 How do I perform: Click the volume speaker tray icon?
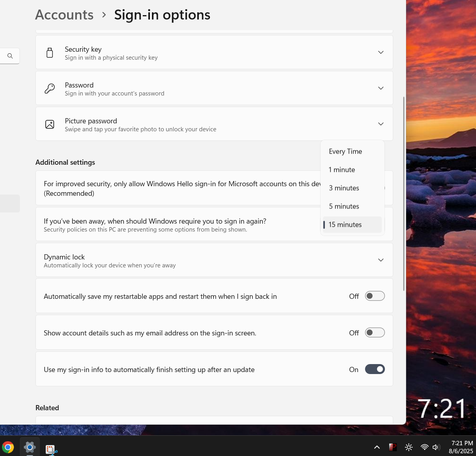tap(436, 447)
